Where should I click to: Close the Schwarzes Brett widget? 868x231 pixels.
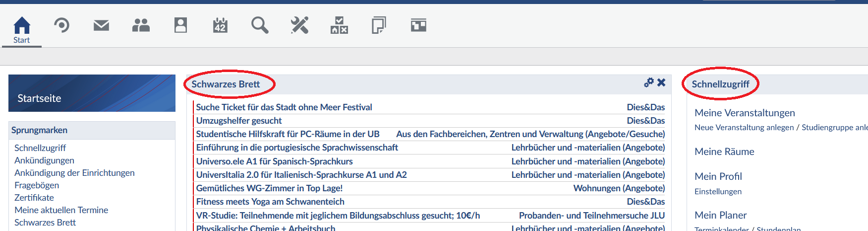coord(661,82)
